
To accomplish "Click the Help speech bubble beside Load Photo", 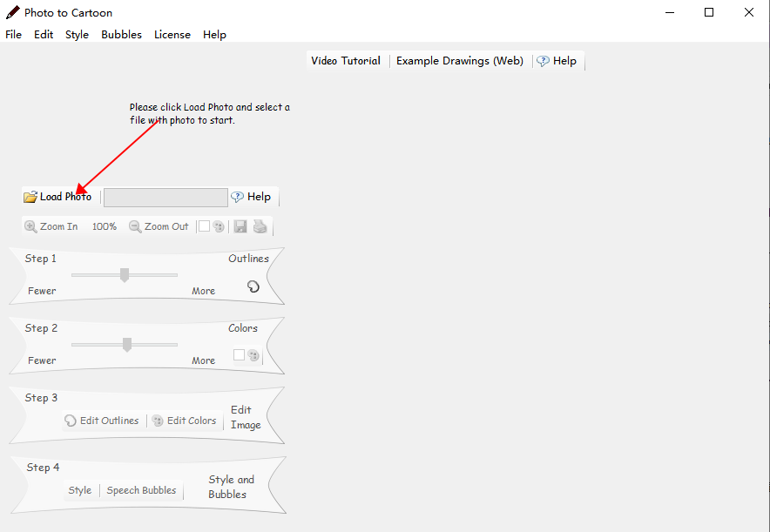I will point(237,197).
